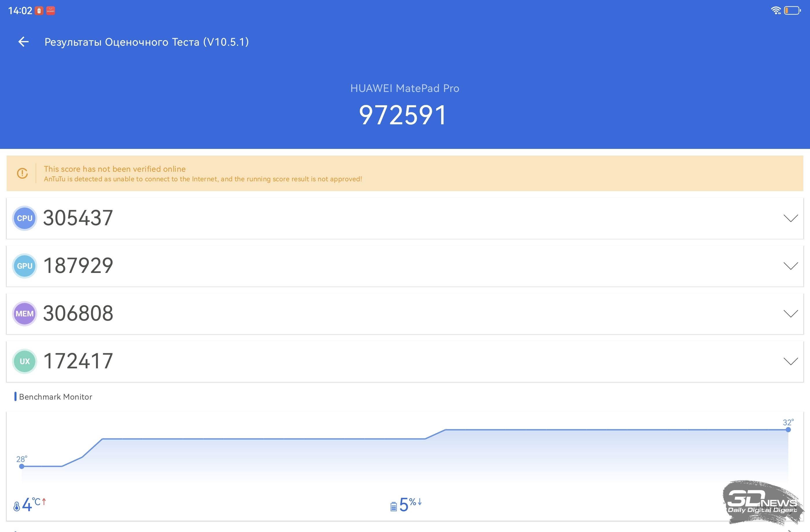Click the UX score icon
The height and width of the screenshot is (532, 810).
[x=25, y=361]
